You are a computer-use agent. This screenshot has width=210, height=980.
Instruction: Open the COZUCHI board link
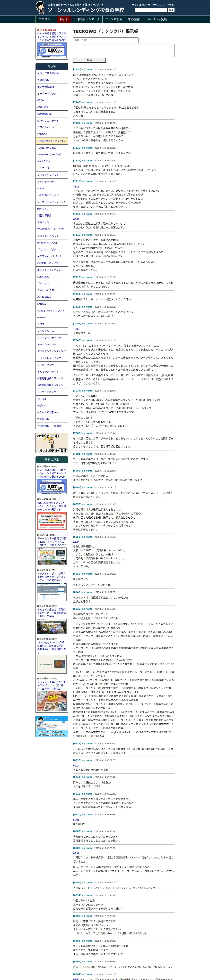coord(52,107)
